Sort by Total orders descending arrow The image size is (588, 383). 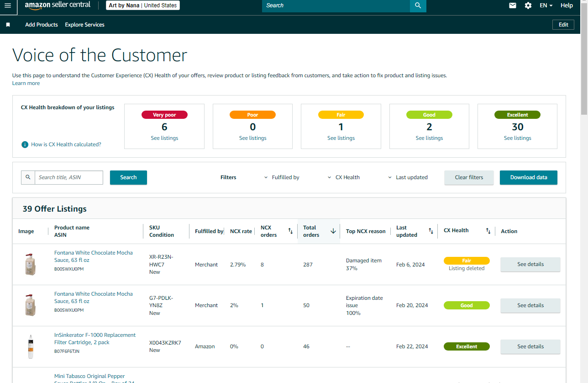333,231
